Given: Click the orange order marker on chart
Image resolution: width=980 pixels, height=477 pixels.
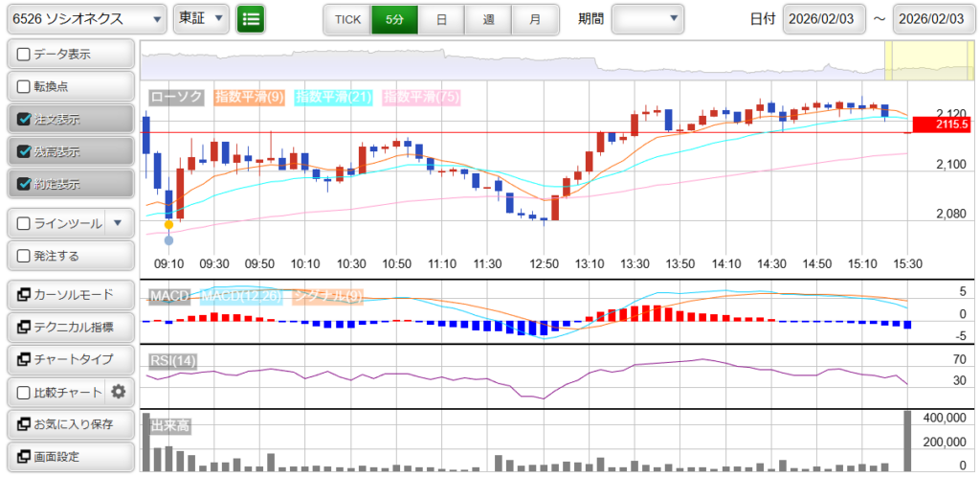Looking at the screenshot, I should 168,225.
